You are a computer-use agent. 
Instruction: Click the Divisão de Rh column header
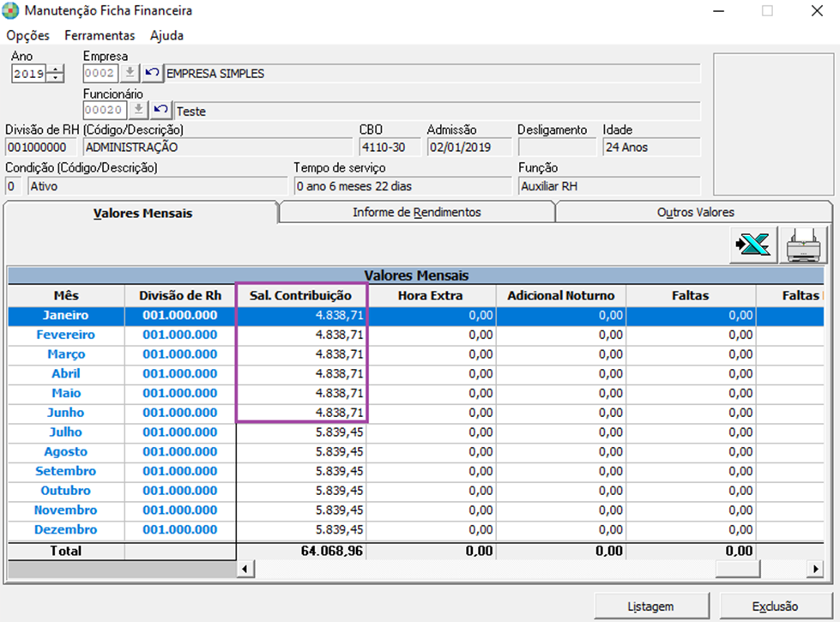pyautogui.click(x=180, y=295)
